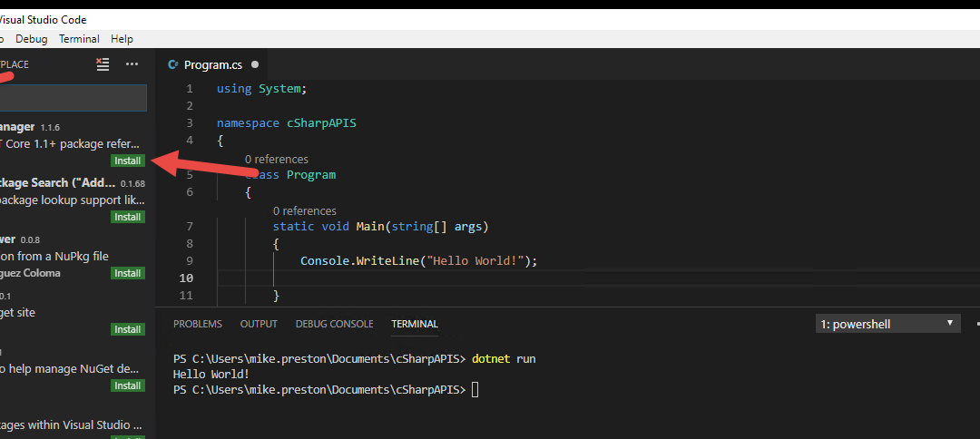Image resolution: width=980 pixels, height=439 pixels.
Task: Open the Terminal menu
Action: [79, 39]
